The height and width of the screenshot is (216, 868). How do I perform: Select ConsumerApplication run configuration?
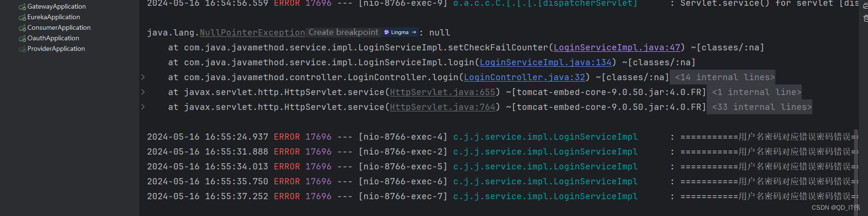[x=59, y=27]
